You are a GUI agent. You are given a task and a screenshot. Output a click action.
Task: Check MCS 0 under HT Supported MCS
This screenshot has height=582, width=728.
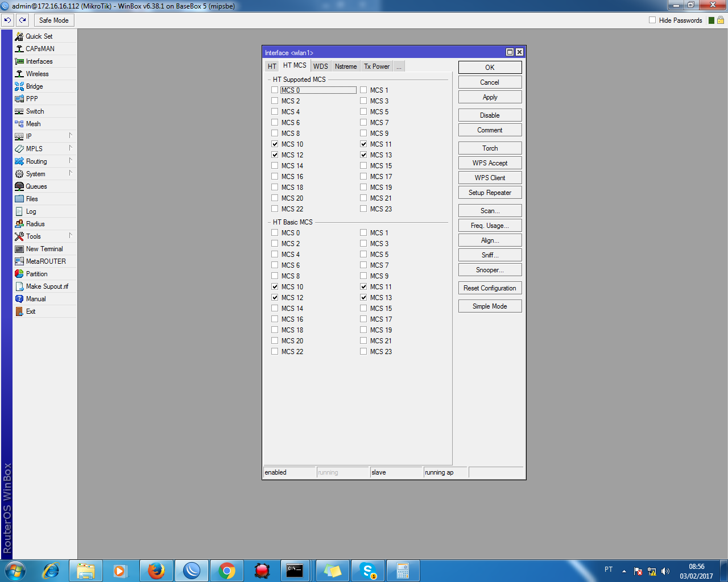coord(275,90)
